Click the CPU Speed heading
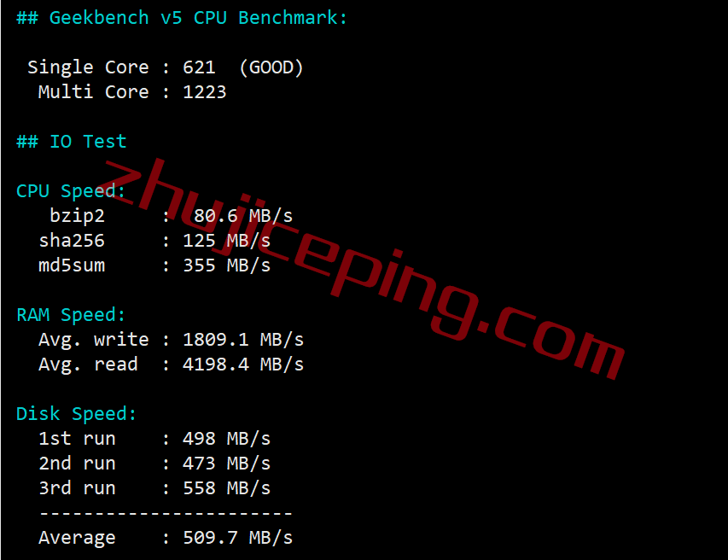Screen dimensions: 728x560 click(71, 191)
